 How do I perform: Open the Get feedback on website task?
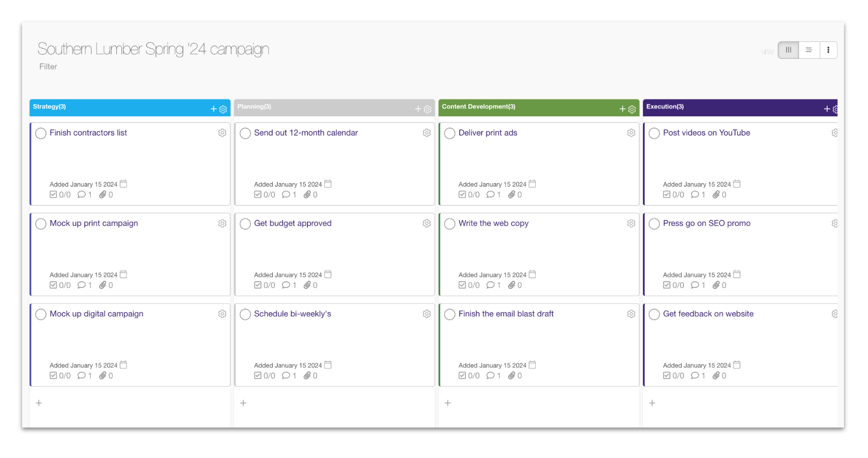tap(708, 314)
